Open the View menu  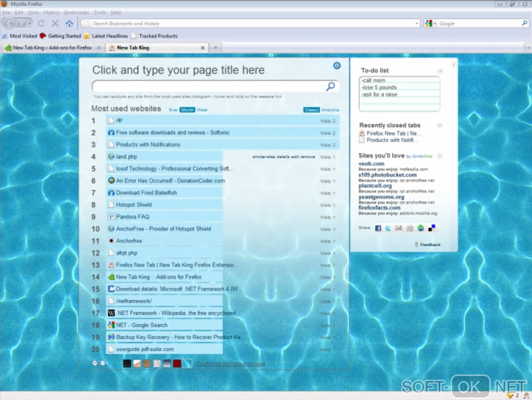[33, 13]
